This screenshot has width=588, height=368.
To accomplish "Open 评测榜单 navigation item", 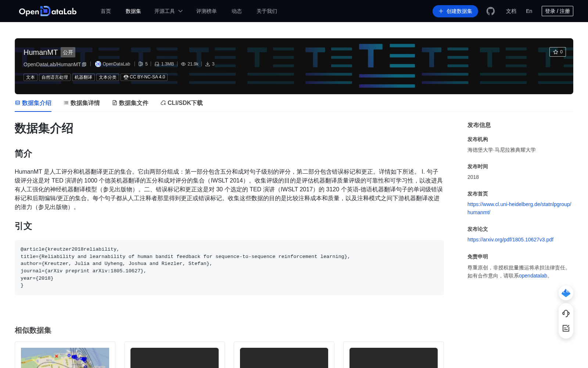I will 207,11.
